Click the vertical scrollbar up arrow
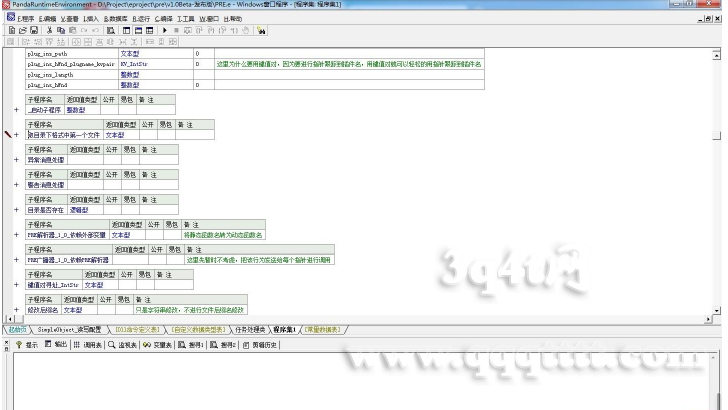This screenshot has height=410, width=728. tap(716, 55)
